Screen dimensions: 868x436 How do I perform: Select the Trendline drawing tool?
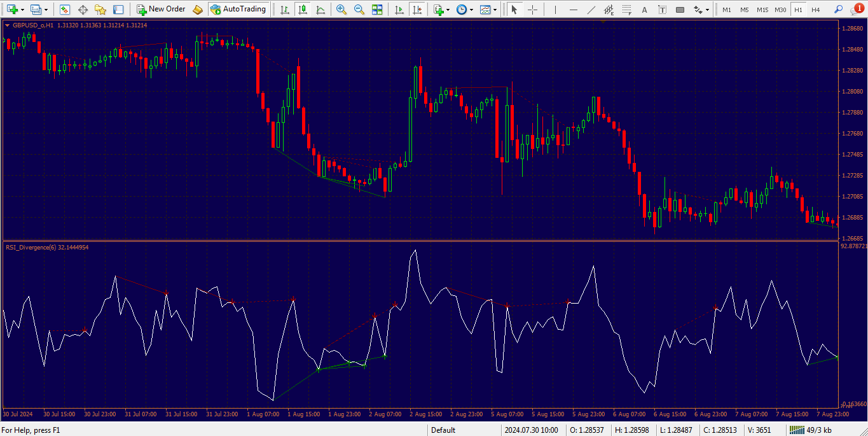591,9
